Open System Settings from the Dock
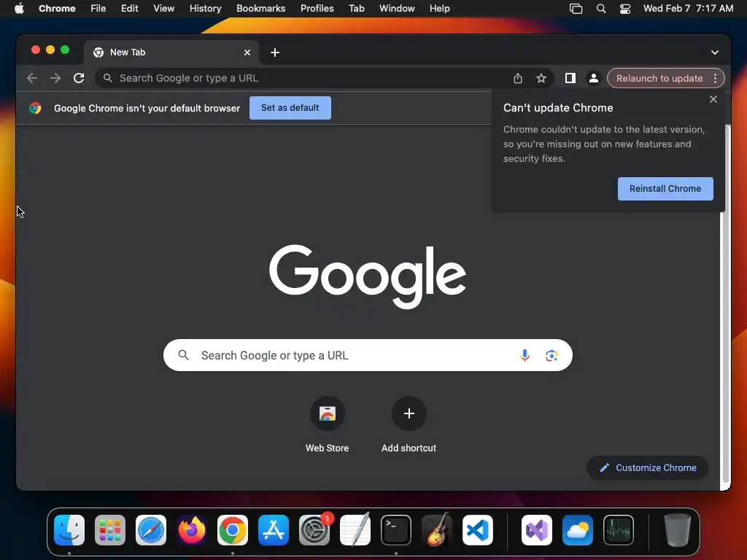The image size is (747, 560). 314,530
